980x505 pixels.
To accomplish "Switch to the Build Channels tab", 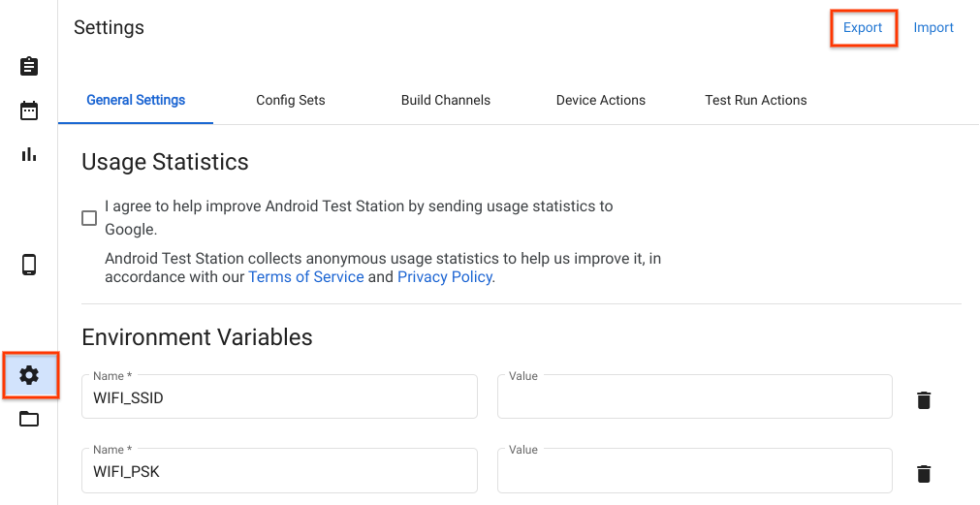I will click(446, 100).
